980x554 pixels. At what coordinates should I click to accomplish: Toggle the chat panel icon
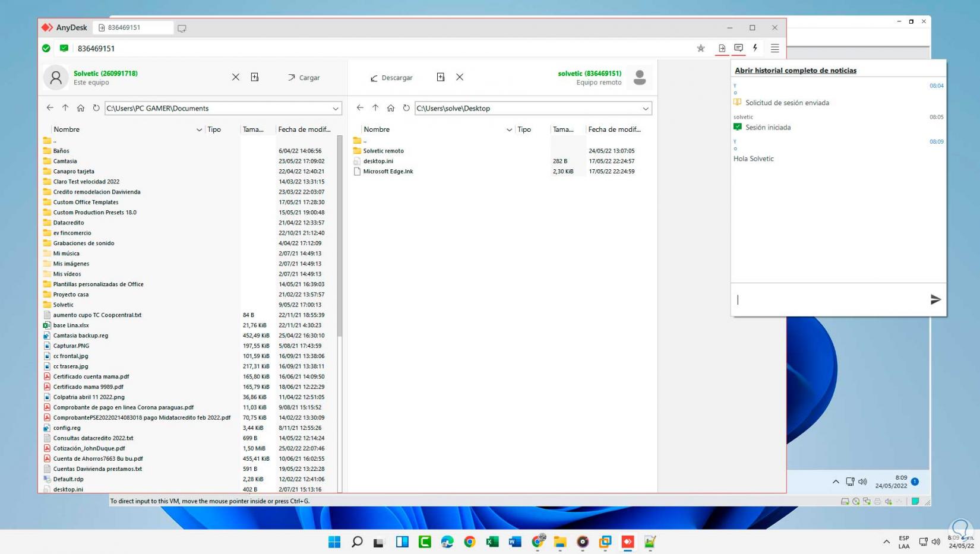tap(738, 48)
